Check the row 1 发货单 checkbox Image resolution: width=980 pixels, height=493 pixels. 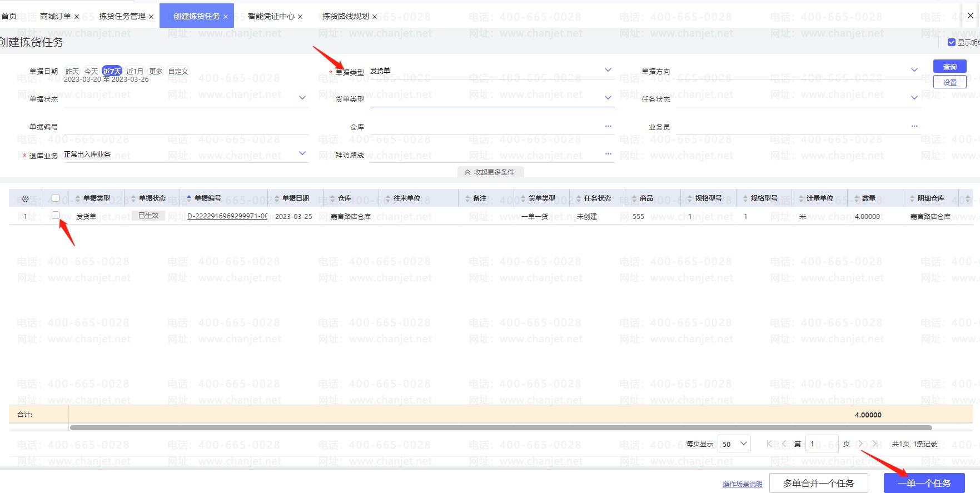56,215
